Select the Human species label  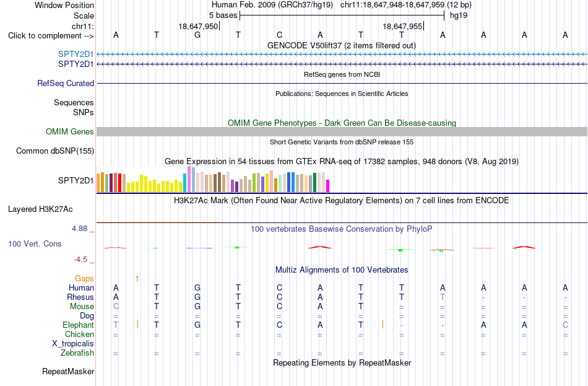(x=81, y=288)
